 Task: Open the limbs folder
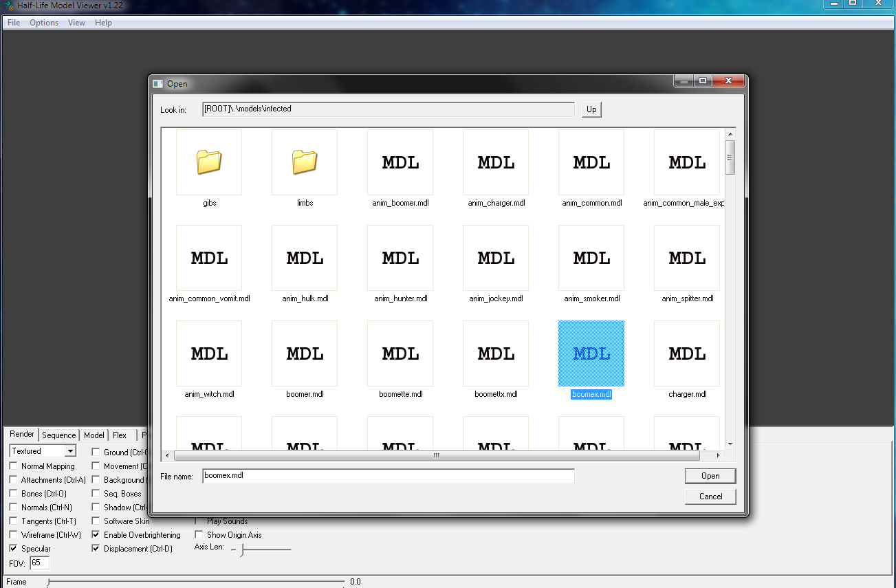click(x=305, y=162)
